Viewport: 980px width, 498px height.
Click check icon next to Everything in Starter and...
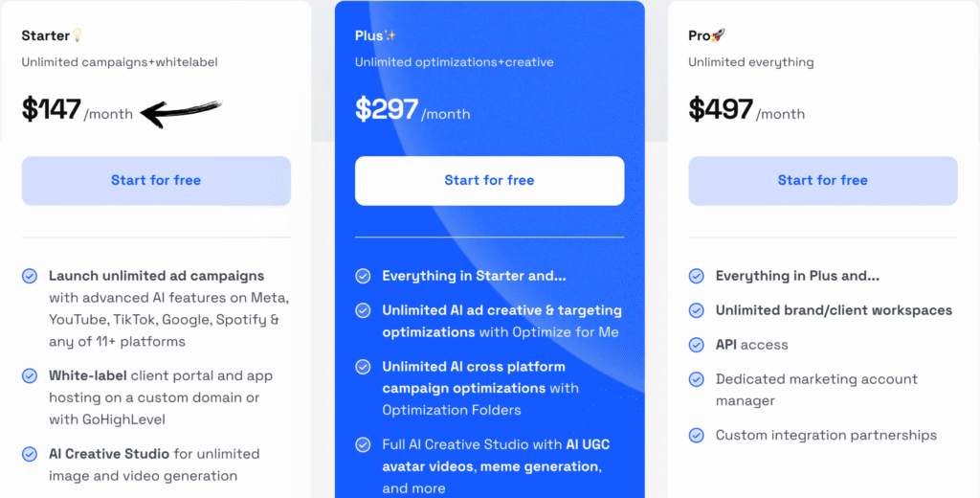click(x=363, y=276)
